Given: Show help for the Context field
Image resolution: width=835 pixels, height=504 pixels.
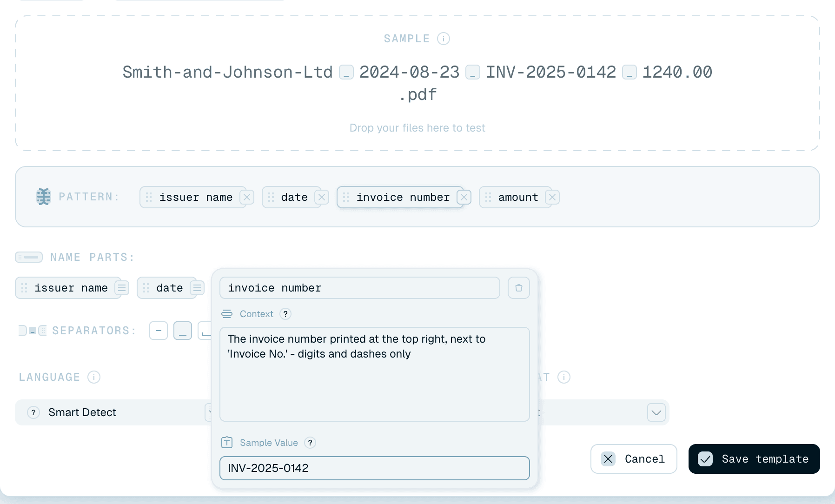Looking at the screenshot, I should pyautogui.click(x=285, y=314).
